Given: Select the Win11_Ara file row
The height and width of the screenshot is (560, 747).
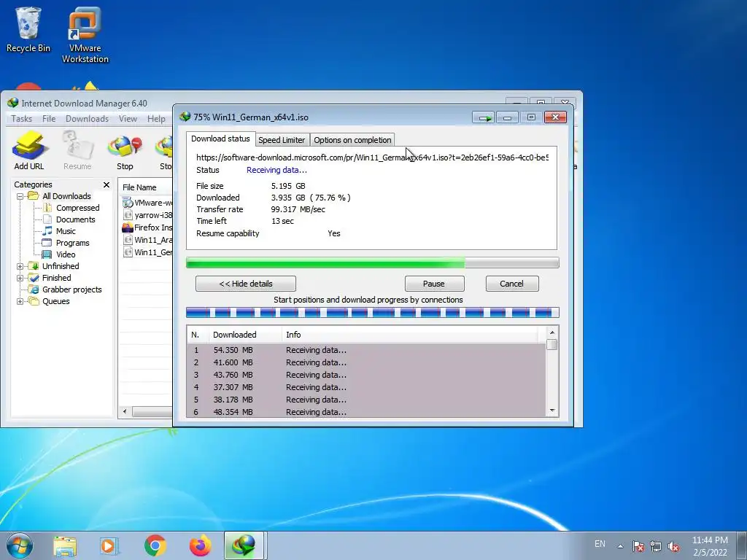Looking at the screenshot, I should pyautogui.click(x=147, y=240).
